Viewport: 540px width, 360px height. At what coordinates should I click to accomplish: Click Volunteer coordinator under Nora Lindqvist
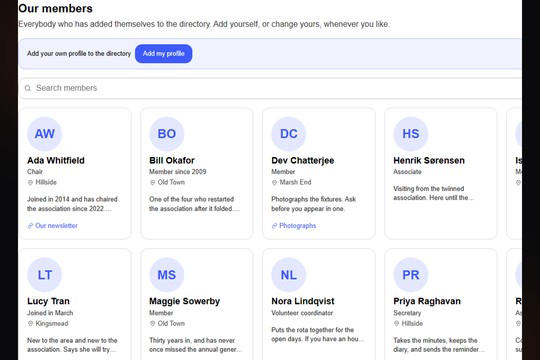coord(302,313)
